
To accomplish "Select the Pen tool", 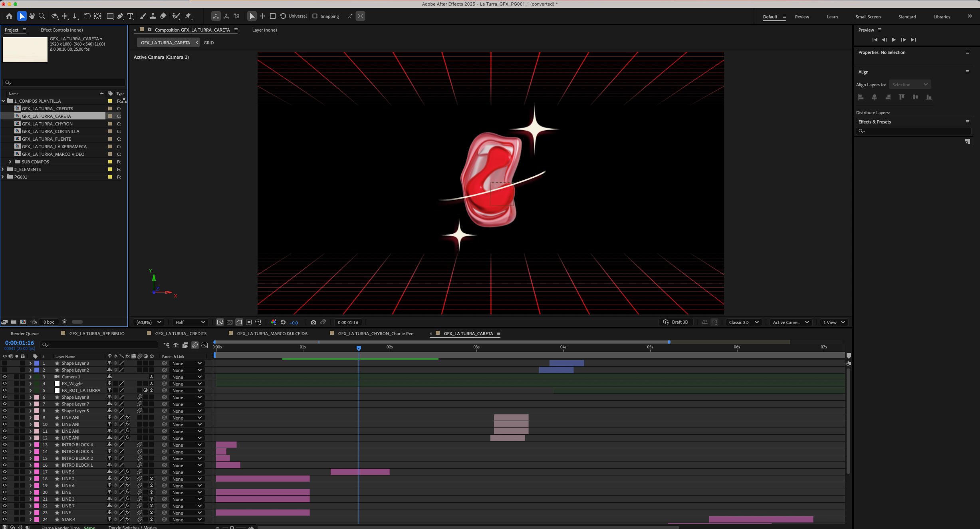I will tap(120, 16).
